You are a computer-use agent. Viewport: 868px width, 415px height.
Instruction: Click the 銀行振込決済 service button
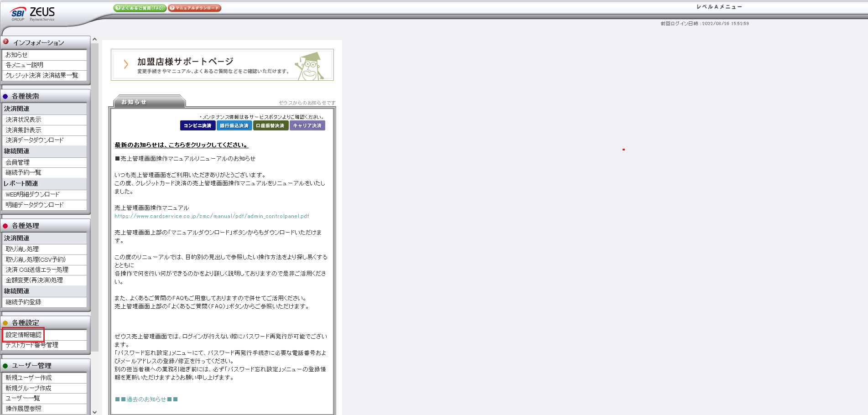click(234, 125)
